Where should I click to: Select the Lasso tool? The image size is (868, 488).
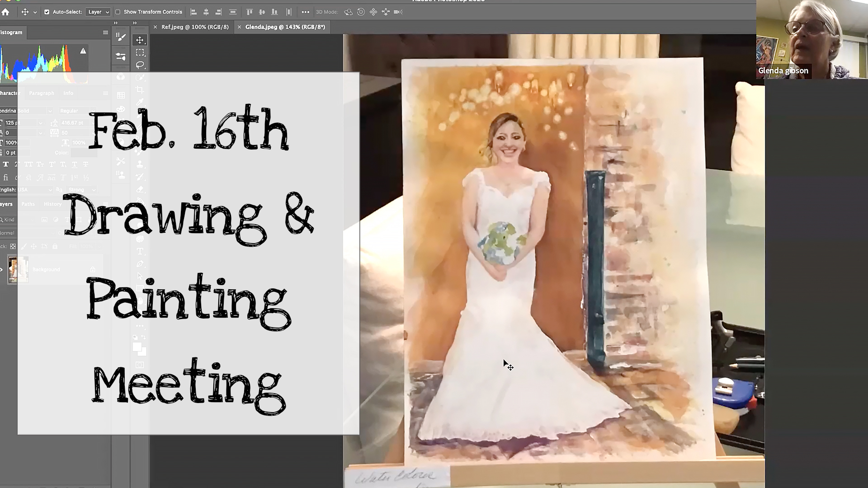click(x=140, y=65)
